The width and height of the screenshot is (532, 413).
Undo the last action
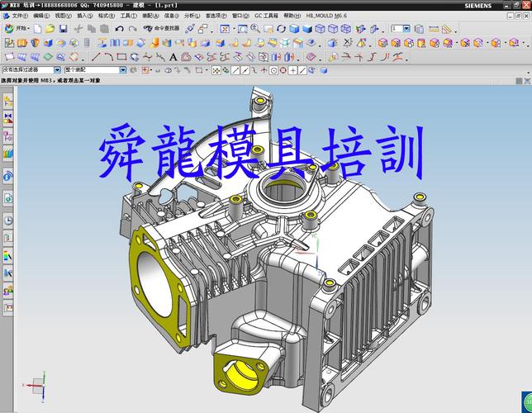tap(119, 29)
